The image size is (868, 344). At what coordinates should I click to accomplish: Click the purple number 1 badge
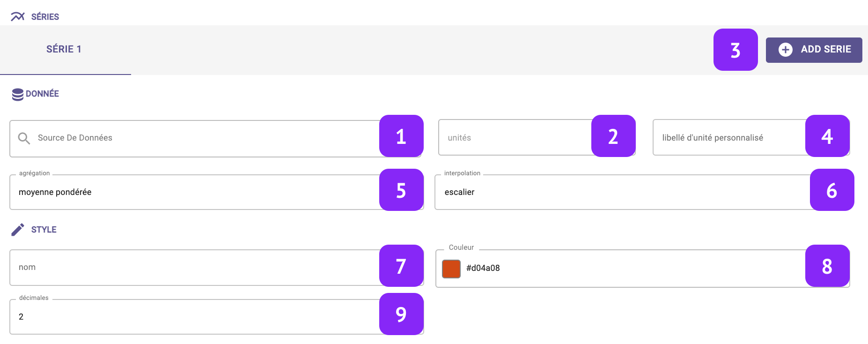401,136
